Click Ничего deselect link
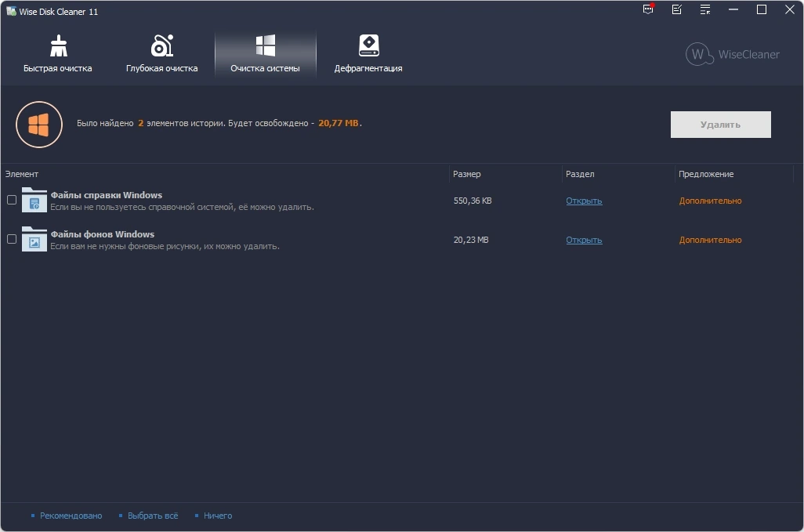804x532 pixels. (x=218, y=516)
